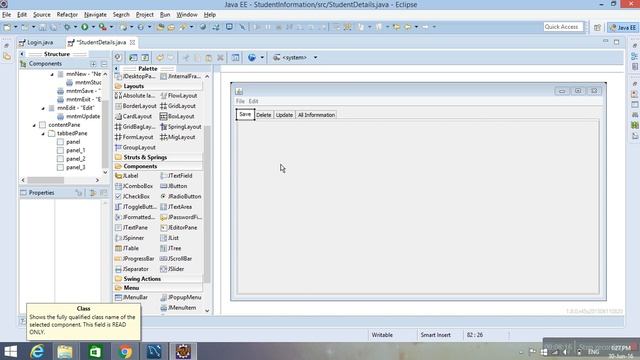This screenshot has width=640, height=360.
Task: Select Absolute layout from Layouts
Action: pyautogui.click(x=135, y=96)
